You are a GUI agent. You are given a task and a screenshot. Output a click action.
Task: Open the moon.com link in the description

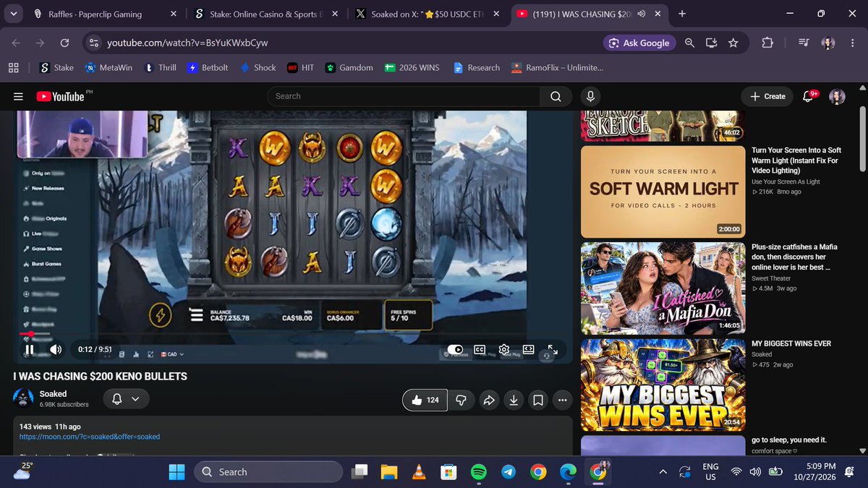pos(90,437)
